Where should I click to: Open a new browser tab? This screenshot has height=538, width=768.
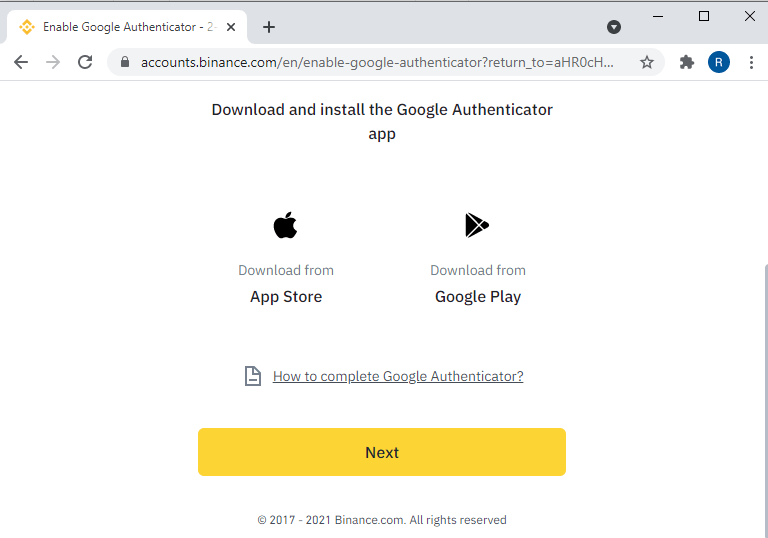click(x=269, y=27)
